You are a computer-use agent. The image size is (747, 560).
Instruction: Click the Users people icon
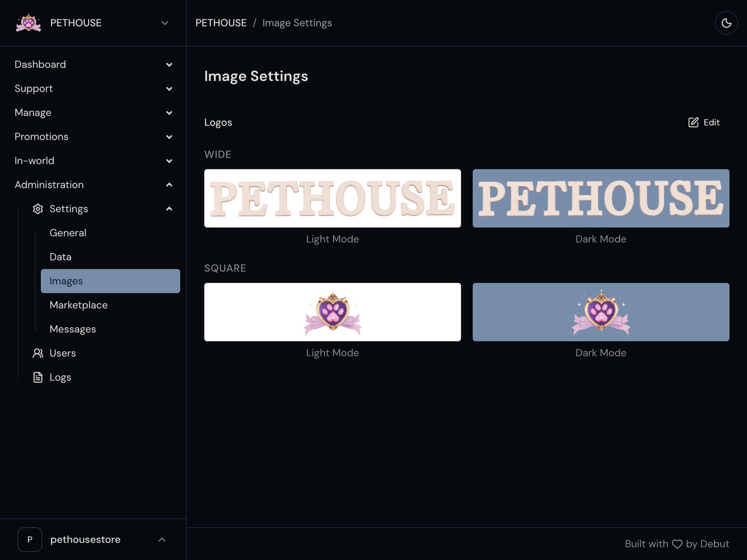[x=38, y=353]
